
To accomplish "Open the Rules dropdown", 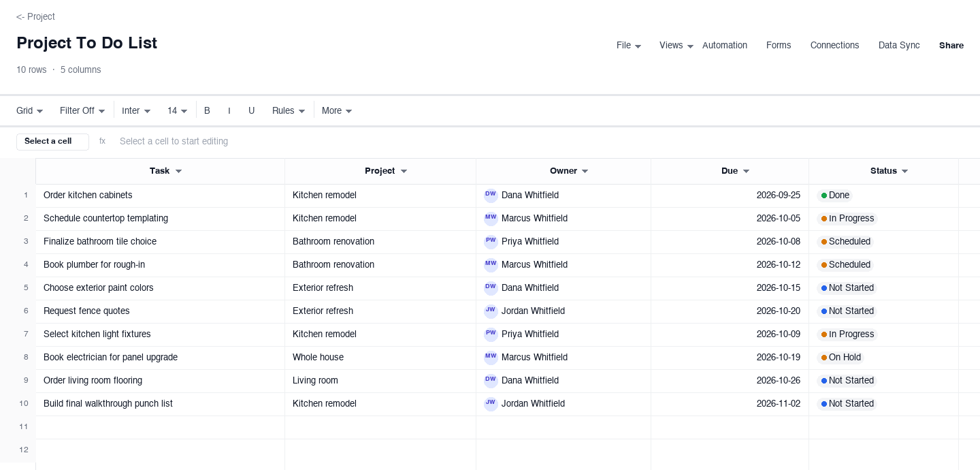I will [289, 110].
